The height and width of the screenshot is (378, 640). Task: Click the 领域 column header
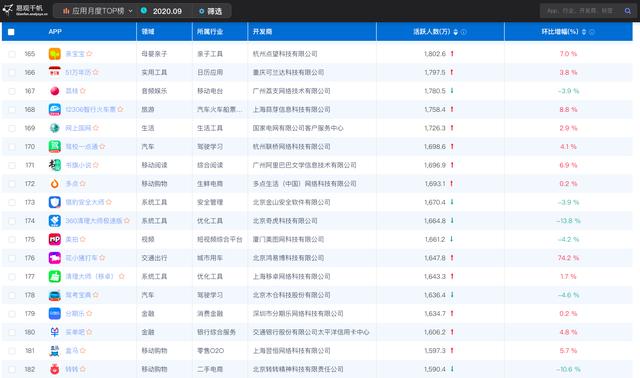coord(148,31)
